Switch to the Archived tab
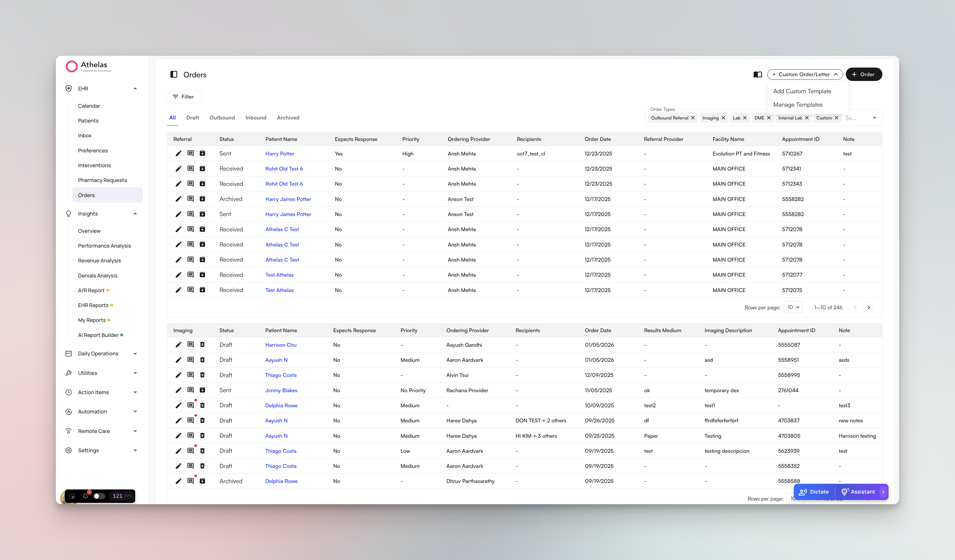 288,117
